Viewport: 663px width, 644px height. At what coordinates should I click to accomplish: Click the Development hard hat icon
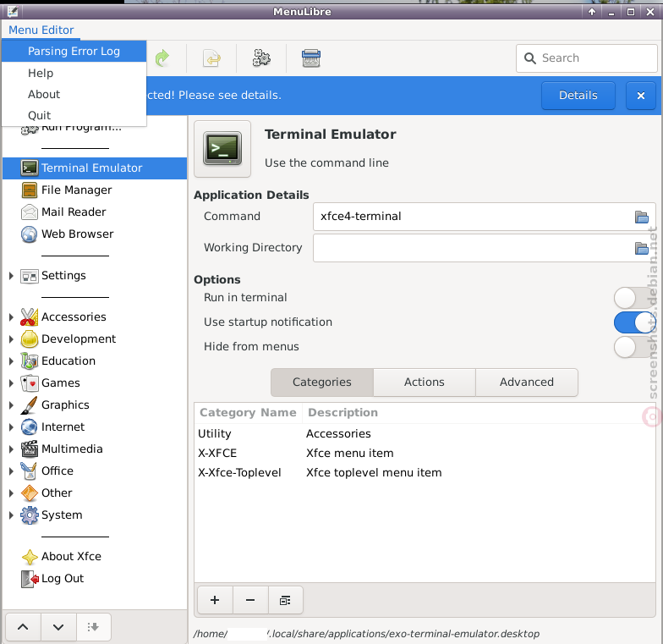click(29, 339)
